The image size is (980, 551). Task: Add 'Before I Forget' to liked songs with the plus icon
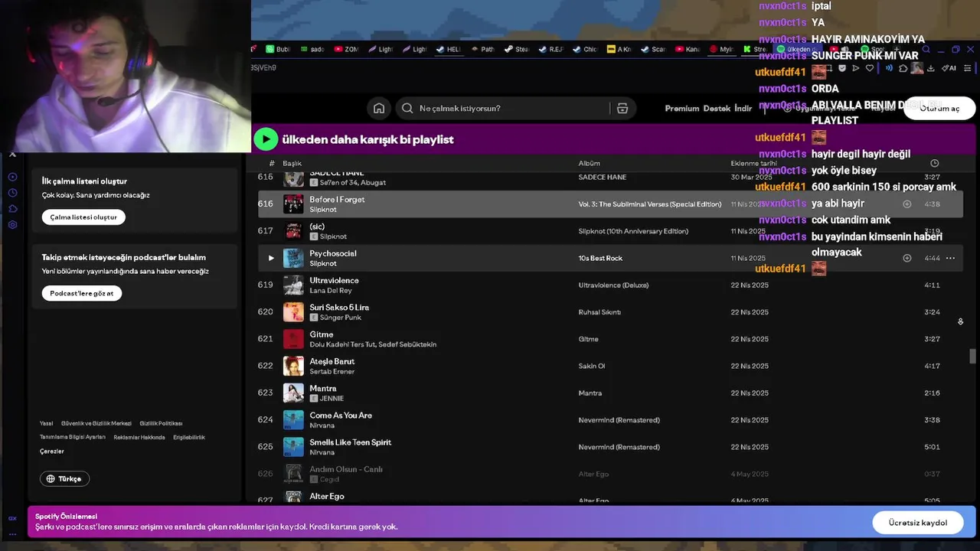(x=906, y=204)
